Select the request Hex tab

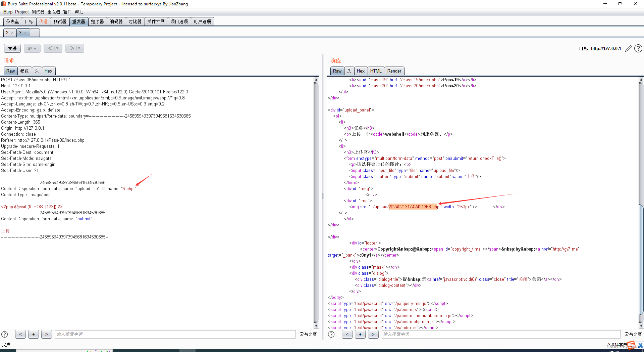click(48, 71)
